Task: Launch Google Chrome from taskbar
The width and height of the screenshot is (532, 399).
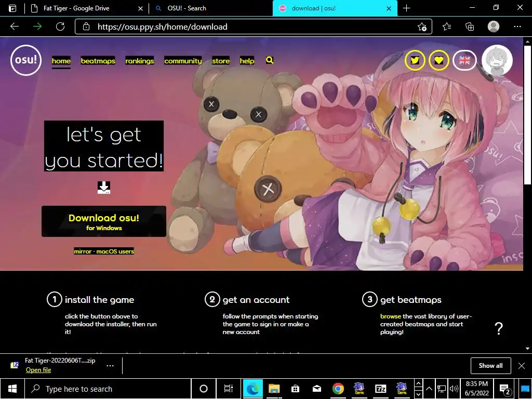Action: click(338, 389)
